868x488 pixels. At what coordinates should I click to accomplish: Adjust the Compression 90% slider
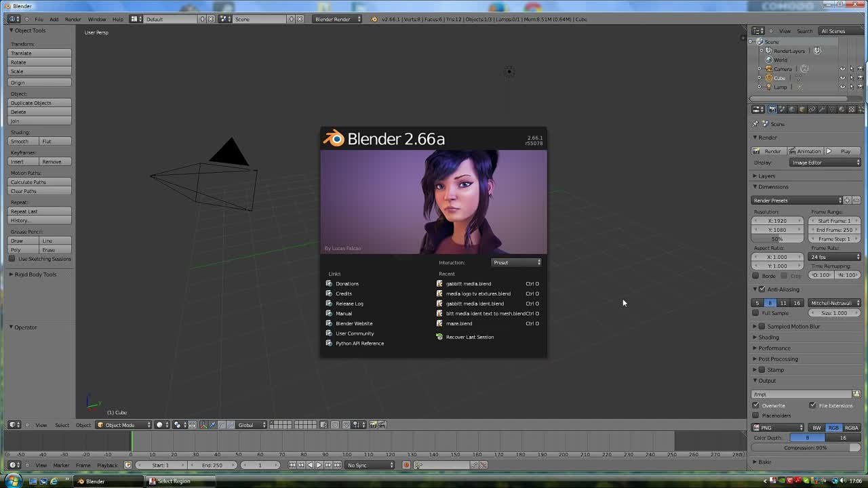(807, 447)
